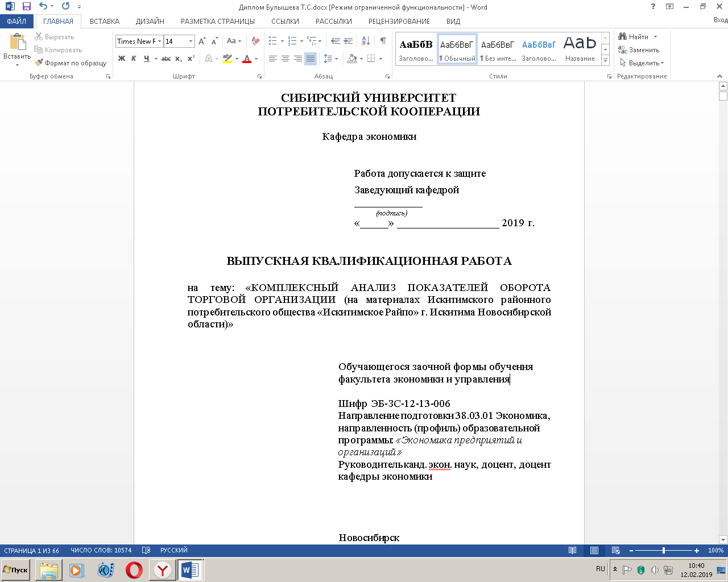Decrease font size with the shrink-font icon

coord(214,41)
